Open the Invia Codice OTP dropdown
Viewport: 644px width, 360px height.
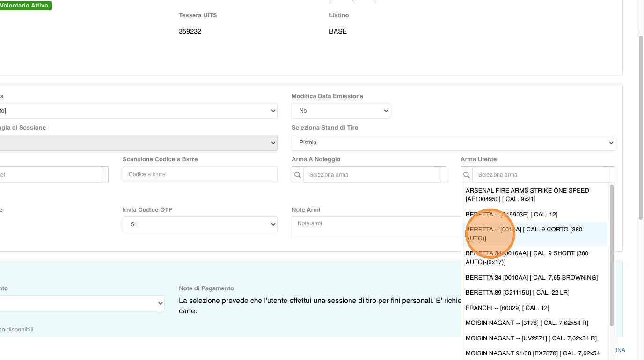tap(200, 224)
